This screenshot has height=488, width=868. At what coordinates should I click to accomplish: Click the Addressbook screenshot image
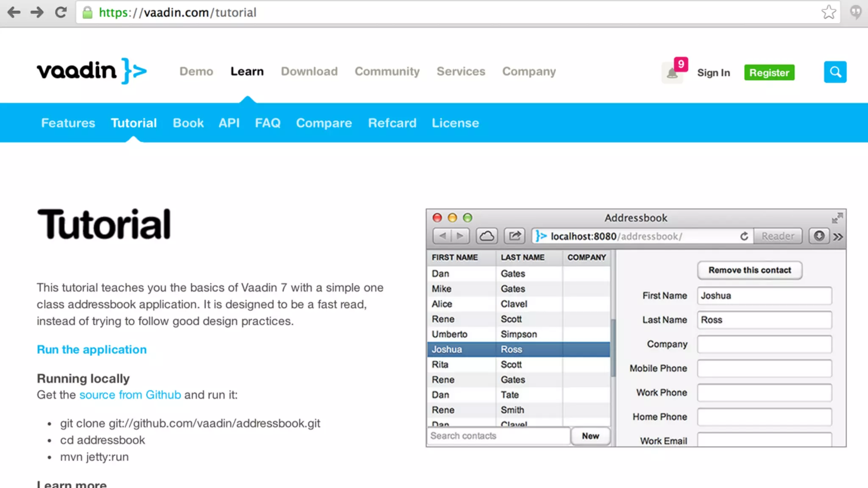[x=636, y=328]
